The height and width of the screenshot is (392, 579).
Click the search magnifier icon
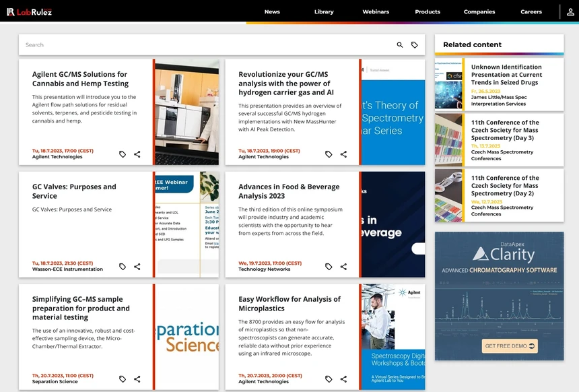tap(399, 44)
